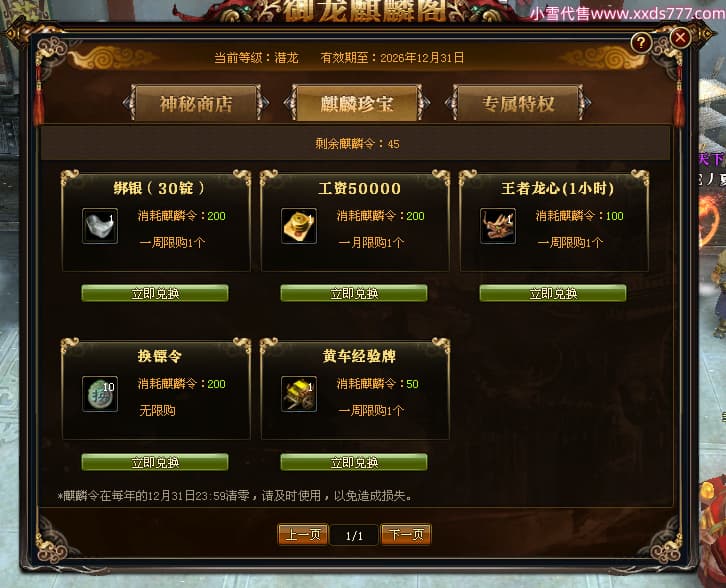Viewport: 726px width, 588px height.
Task: Switch to the 神秘商店 tab
Action: coord(196,103)
